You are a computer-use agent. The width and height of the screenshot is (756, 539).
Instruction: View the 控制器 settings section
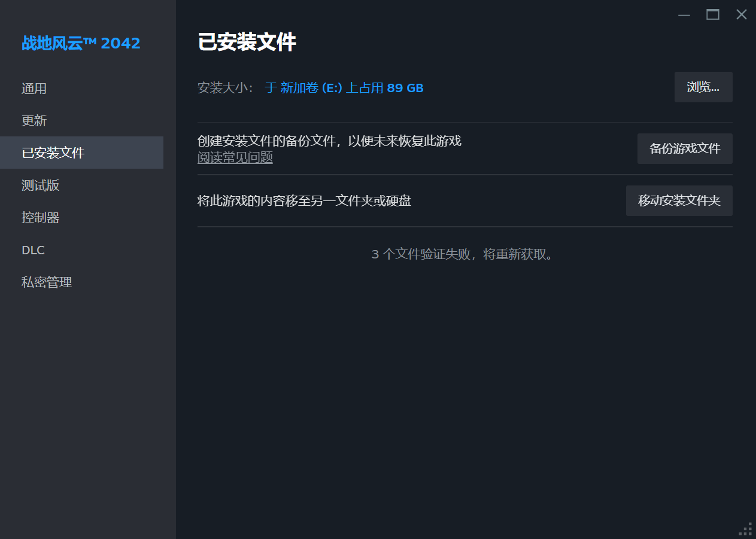point(40,217)
